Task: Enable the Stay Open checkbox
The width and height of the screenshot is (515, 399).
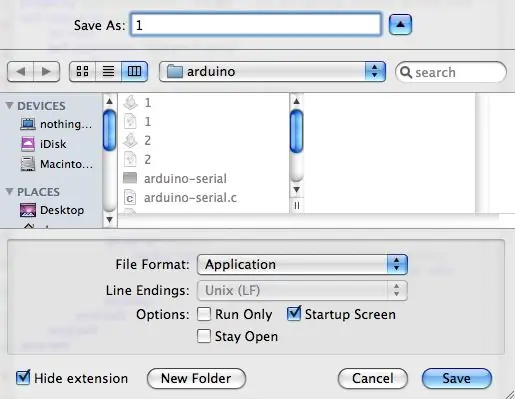Action: pos(204,336)
